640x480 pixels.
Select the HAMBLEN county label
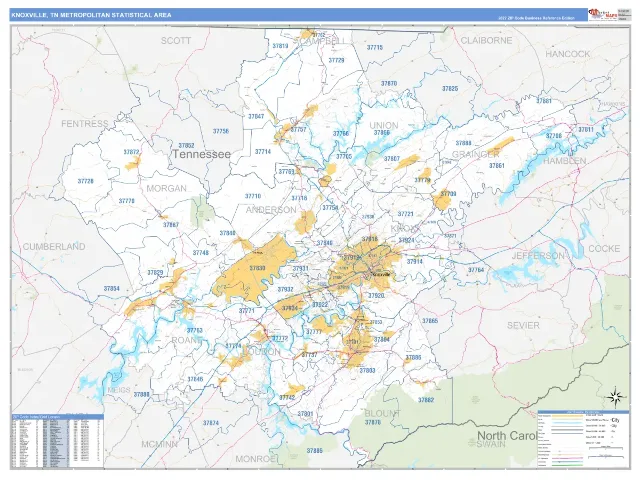[564, 161]
